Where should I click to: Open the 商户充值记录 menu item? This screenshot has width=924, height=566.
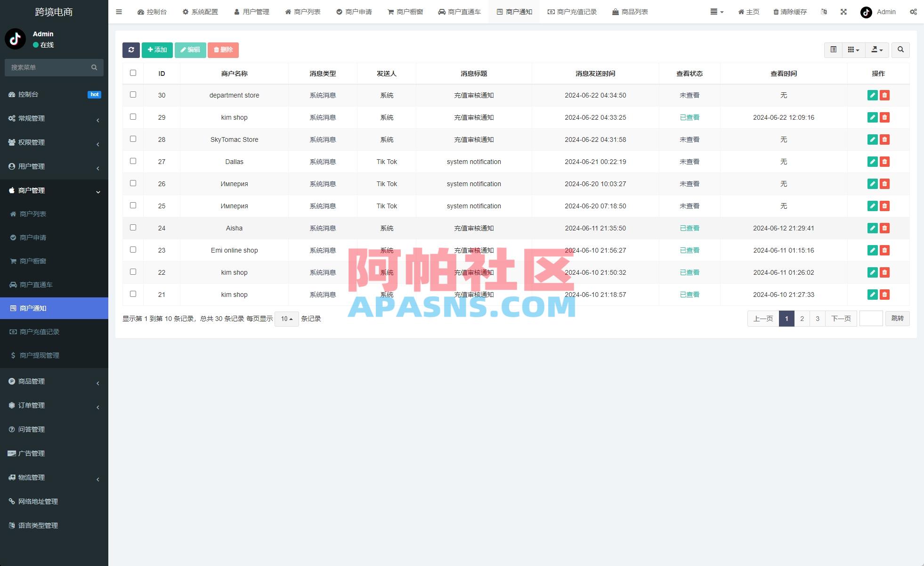click(54, 332)
